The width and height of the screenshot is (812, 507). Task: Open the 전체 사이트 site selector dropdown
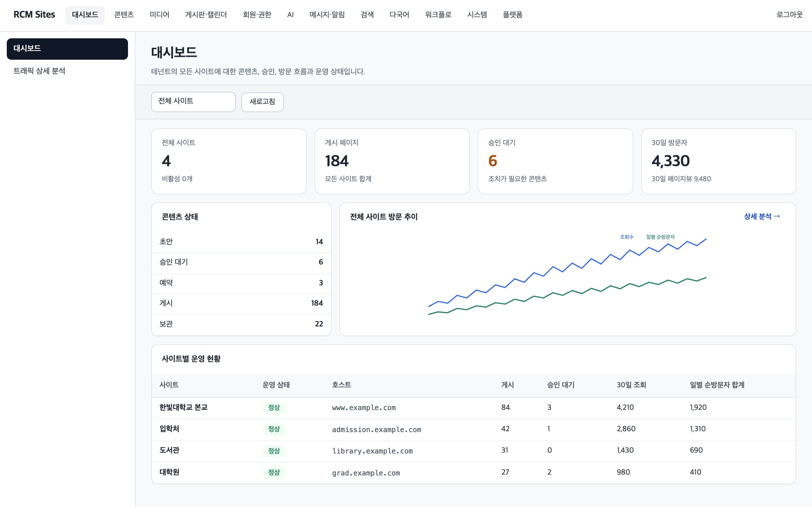(193, 102)
